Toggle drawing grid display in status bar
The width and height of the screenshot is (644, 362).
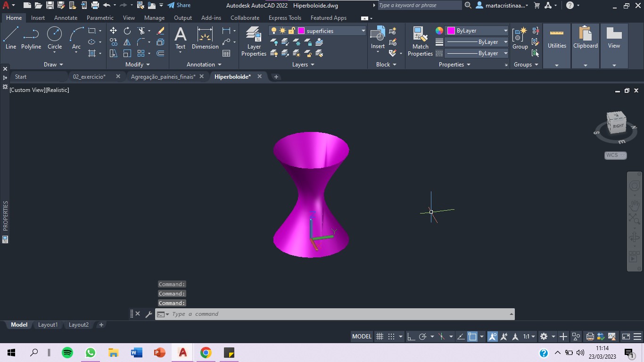[x=380, y=337]
